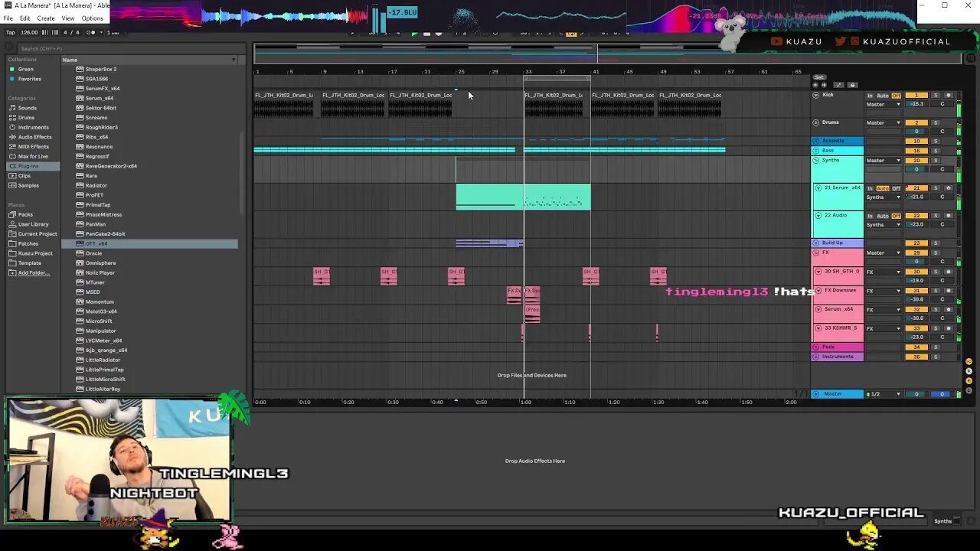Open Kick track output Master dropdown
Screen dimensions: 980x551
coord(884,104)
